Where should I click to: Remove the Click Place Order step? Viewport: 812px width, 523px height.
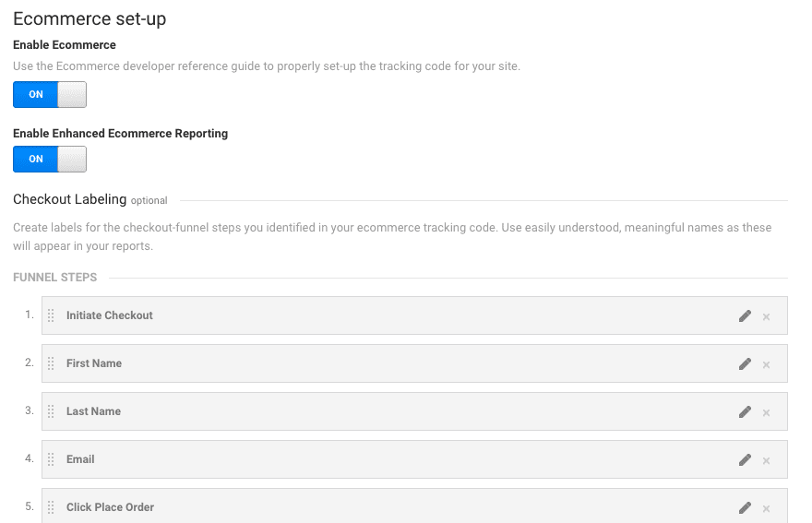pyautogui.click(x=766, y=508)
